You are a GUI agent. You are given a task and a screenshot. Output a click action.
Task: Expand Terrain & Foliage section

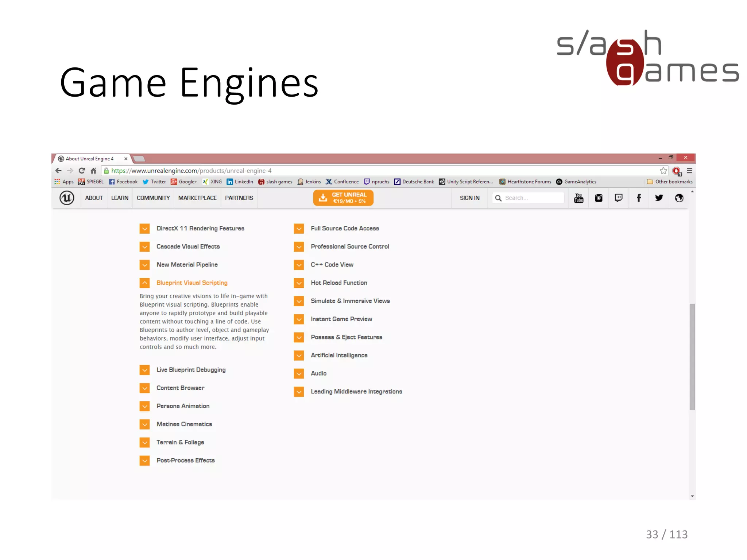coord(144,442)
